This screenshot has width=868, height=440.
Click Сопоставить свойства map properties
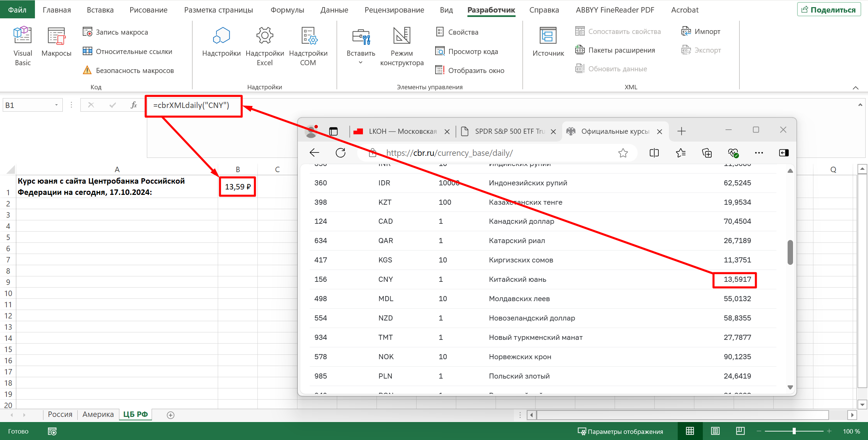(618, 32)
